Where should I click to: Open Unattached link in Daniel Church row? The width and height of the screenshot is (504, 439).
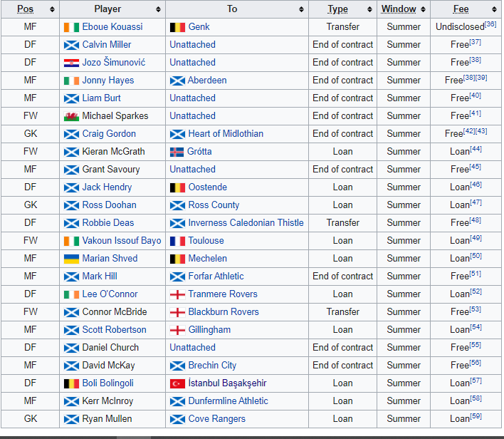click(x=192, y=347)
